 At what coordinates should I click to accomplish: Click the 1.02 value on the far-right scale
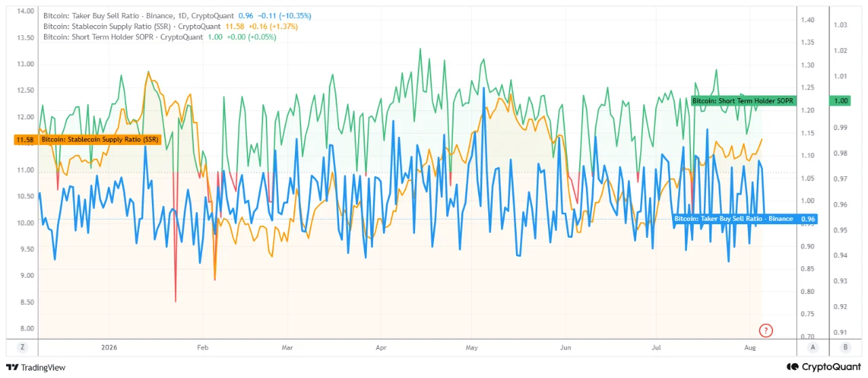840,51
